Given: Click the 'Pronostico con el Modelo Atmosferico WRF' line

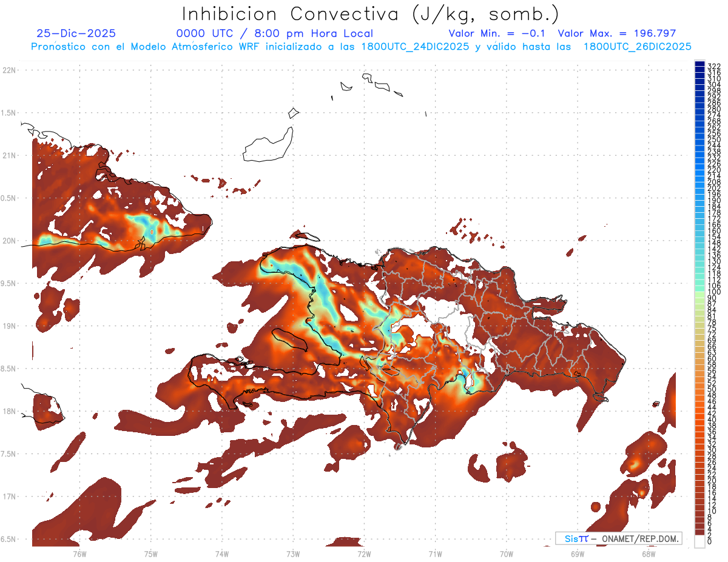Looking at the screenshot, I should [x=361, y=47].
